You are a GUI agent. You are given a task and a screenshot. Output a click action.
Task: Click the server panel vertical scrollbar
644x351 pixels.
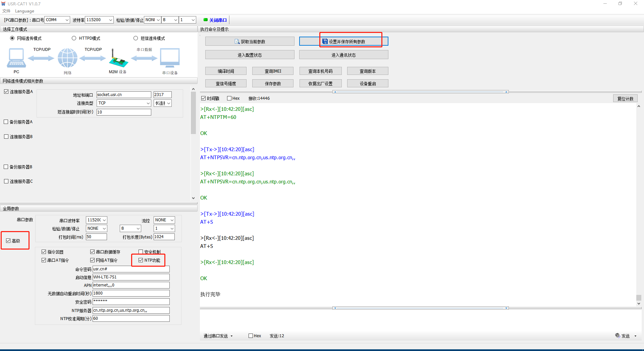point(193,113)
